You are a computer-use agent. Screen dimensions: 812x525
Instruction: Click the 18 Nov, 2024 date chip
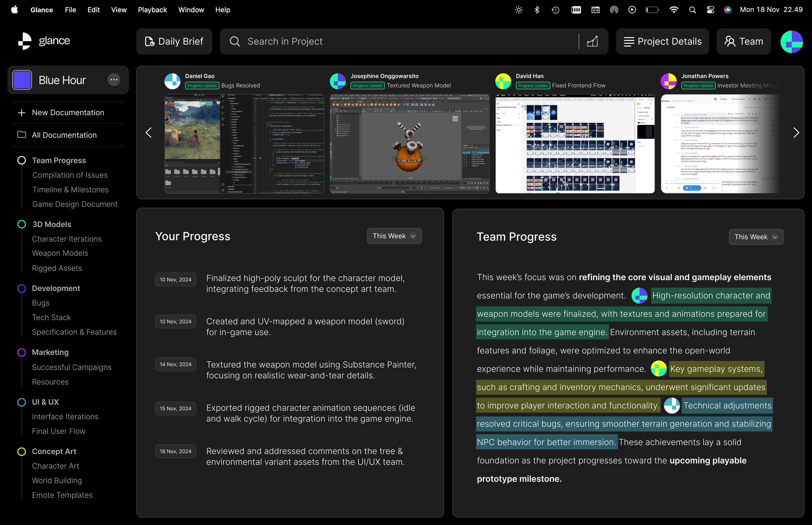(x=176, y=451)
